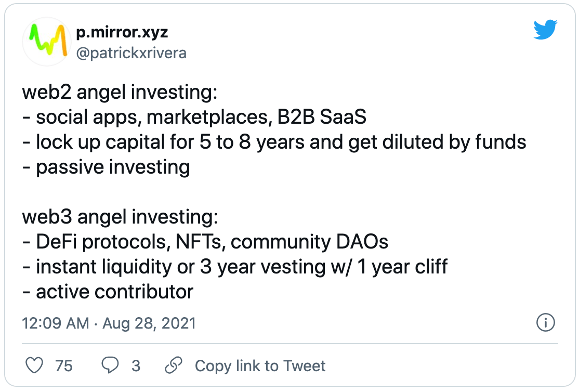Screen dimensions: 579x392
Task: Click the 3 replies count
Action: pos(136,365)
